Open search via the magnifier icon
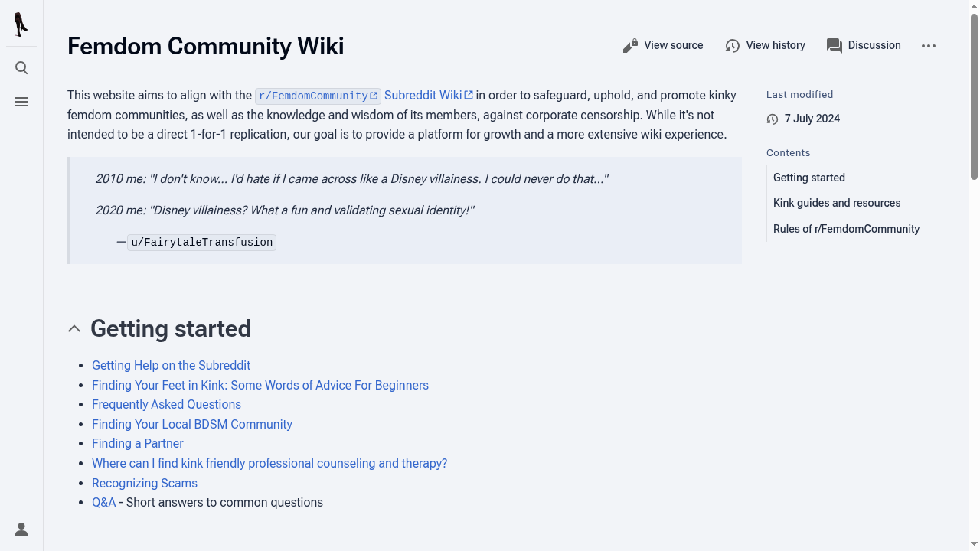The height and width of the screenshot is (551, 980). pyautogui.click(x=21, y=68)
